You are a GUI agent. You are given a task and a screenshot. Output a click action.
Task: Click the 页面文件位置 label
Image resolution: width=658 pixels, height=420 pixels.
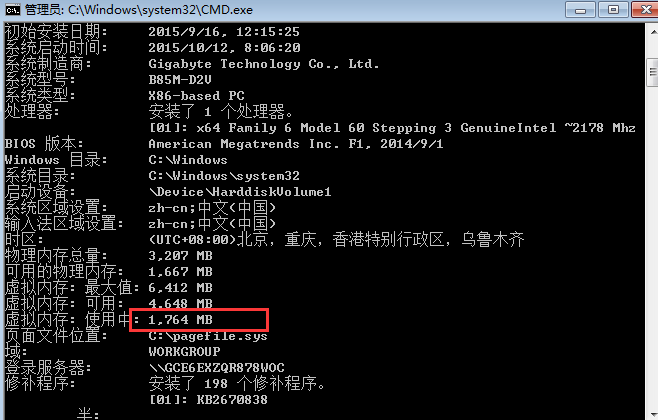point(55,336)
